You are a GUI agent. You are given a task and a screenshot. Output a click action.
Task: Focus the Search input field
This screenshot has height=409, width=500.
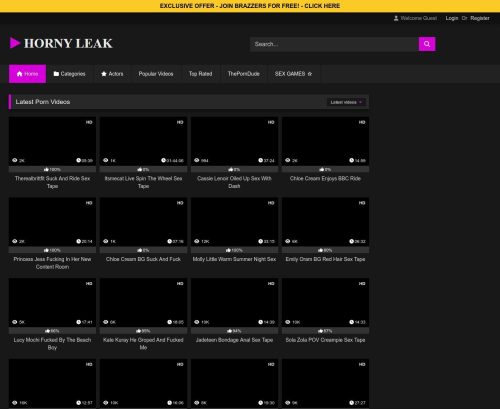334,44
